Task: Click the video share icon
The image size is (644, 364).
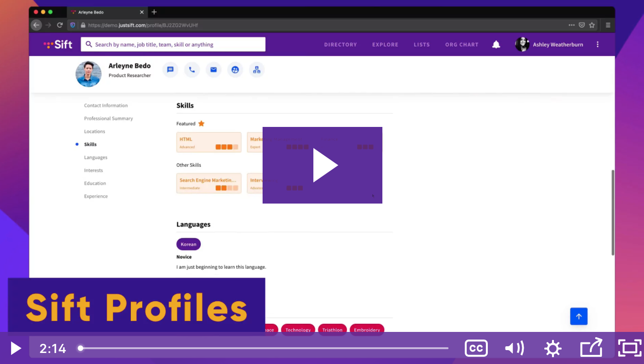Action: (591, 348)
